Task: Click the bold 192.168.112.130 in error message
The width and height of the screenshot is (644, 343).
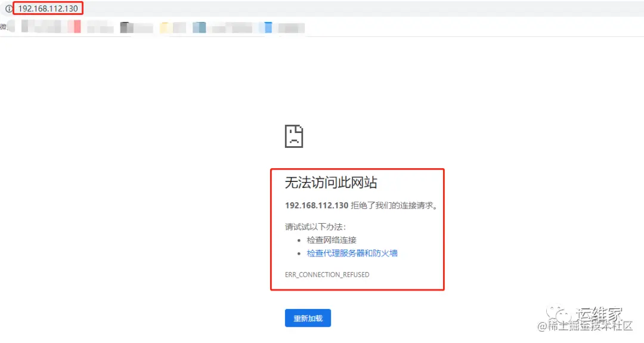Action: click(317, 205)
